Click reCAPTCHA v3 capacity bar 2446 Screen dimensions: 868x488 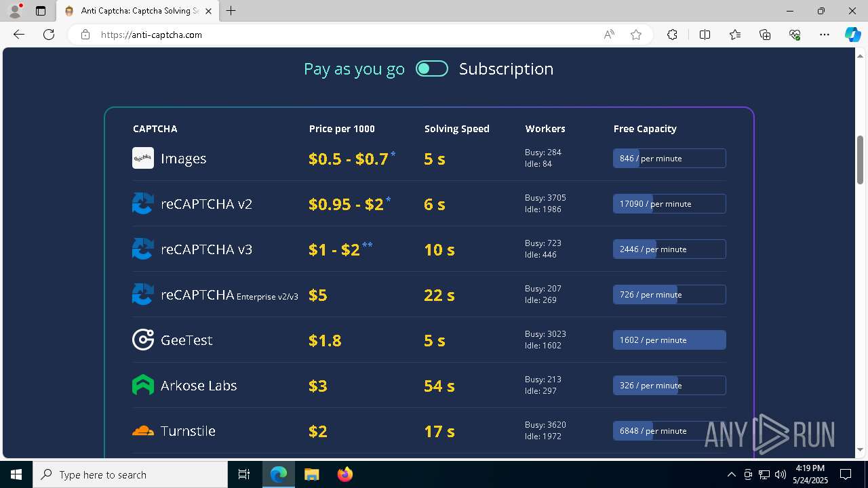coord(669,249)
